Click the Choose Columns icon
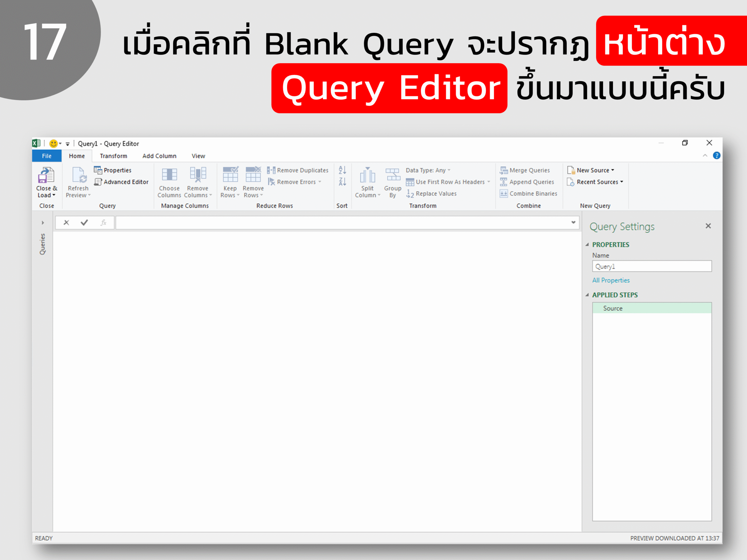 pos(169,175)
